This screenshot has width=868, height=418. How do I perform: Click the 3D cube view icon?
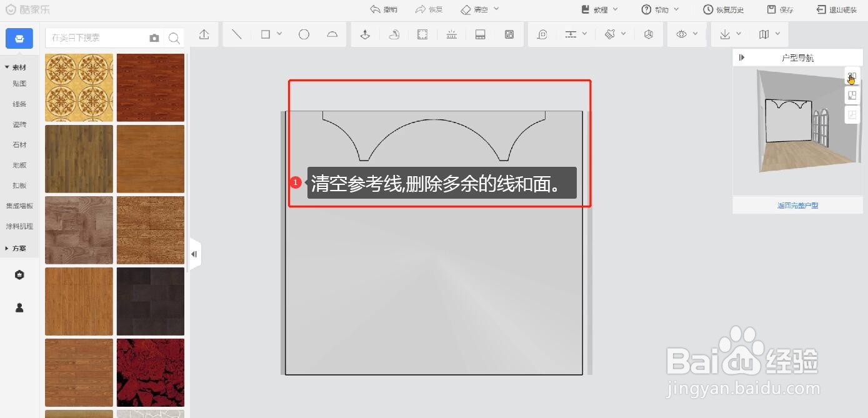coord(649,34)
